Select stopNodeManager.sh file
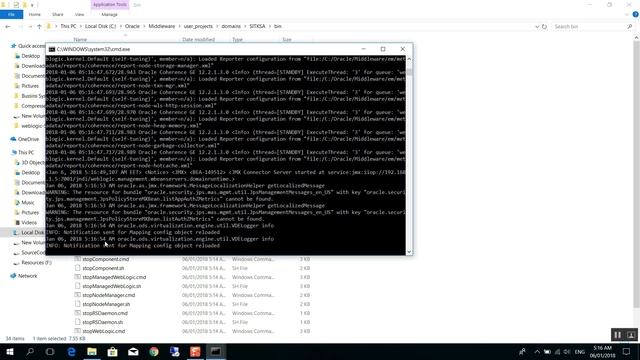The height and width of the screenshot is (360, 640). [x=106, y=304]
